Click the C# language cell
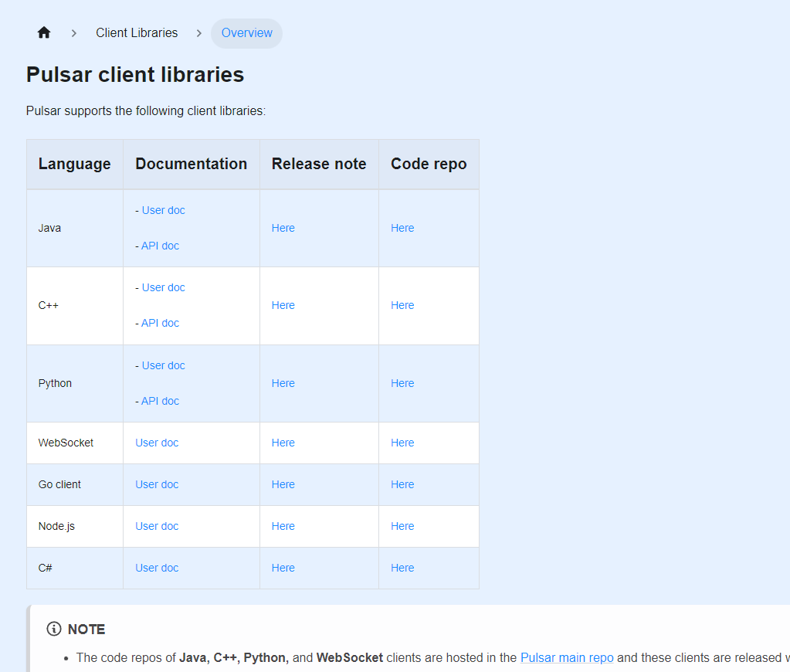Viewport: 790px width, 672px height. pos(75,568)
